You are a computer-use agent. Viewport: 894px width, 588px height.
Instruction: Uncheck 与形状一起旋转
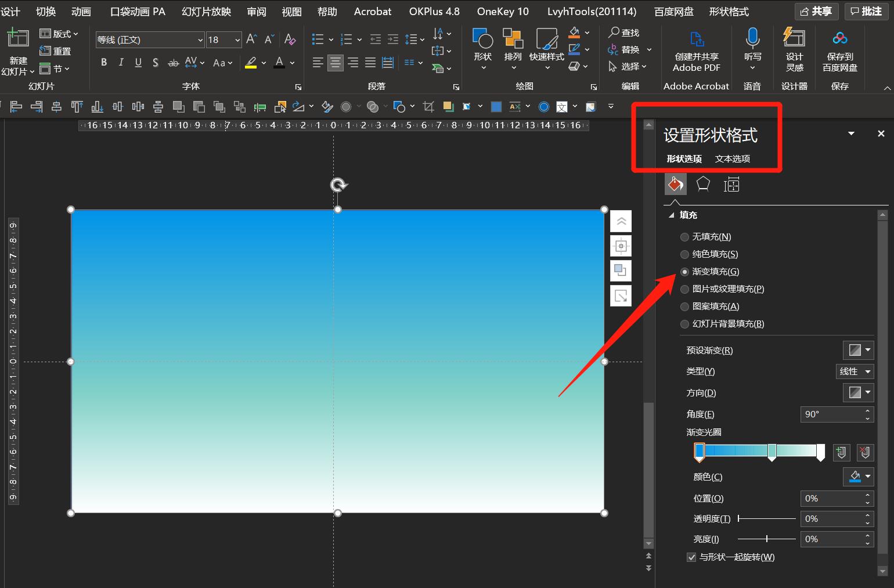(x=691, y=557)
